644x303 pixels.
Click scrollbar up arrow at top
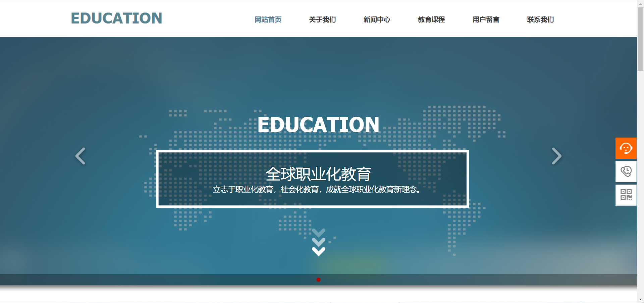click(x=640, y=3)
